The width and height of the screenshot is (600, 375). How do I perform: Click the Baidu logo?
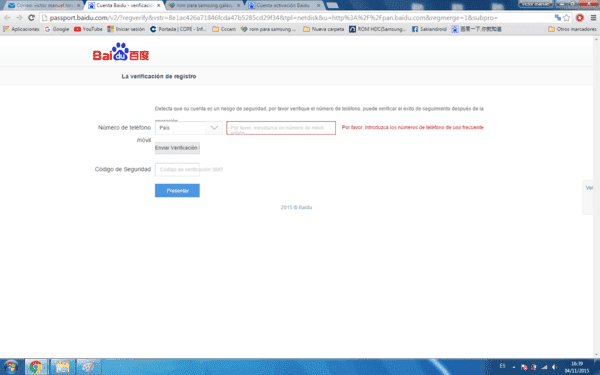[121, 52]
